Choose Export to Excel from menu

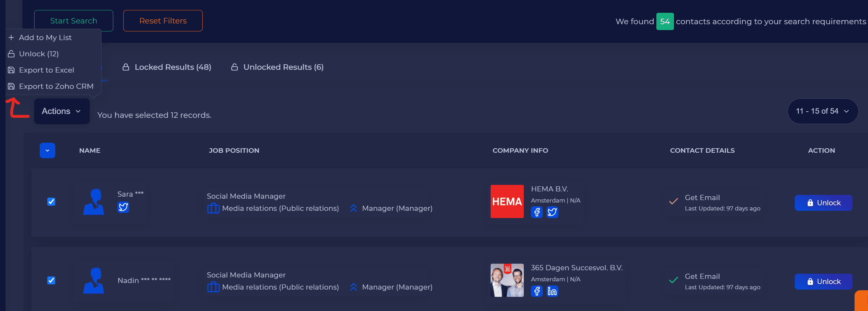pyautogui.click(x=46, y=70)
